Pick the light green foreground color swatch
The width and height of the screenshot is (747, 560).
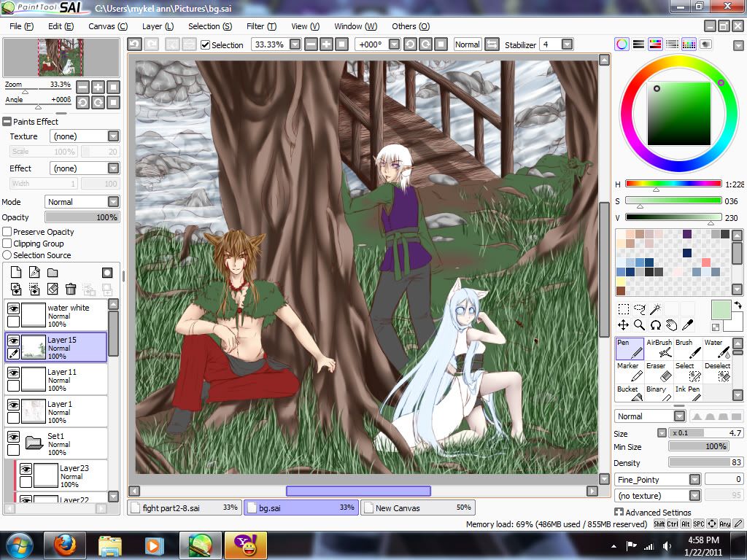pos(721,310)
